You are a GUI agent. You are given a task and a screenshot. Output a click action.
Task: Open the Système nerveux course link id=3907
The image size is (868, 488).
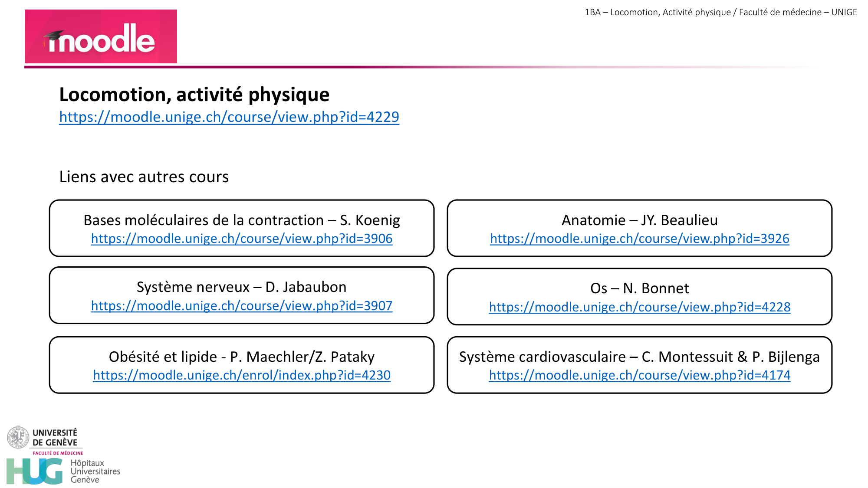point(241,305)
